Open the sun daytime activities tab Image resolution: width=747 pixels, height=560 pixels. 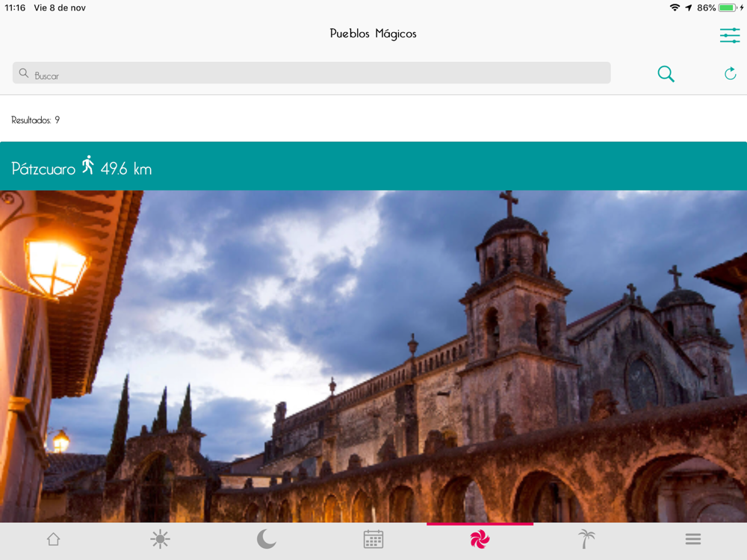click(x=160, y=540)
